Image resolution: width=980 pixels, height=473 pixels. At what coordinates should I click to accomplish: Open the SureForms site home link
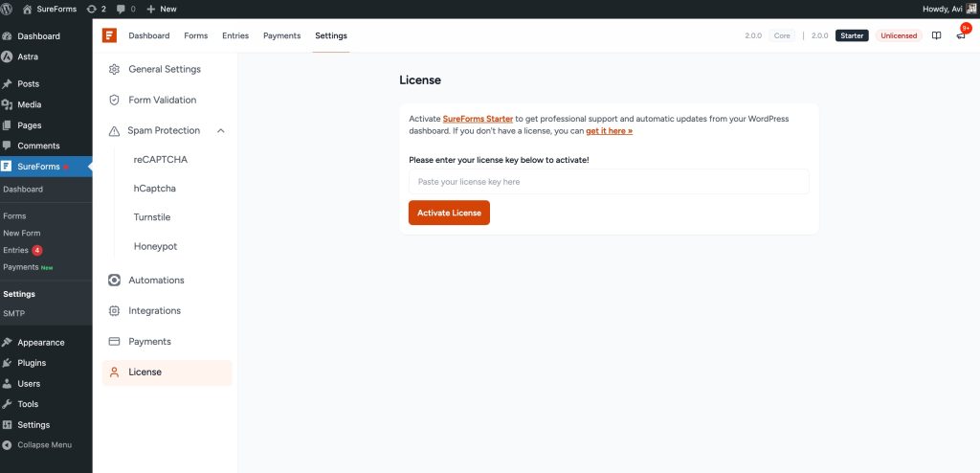click(50, 9)
